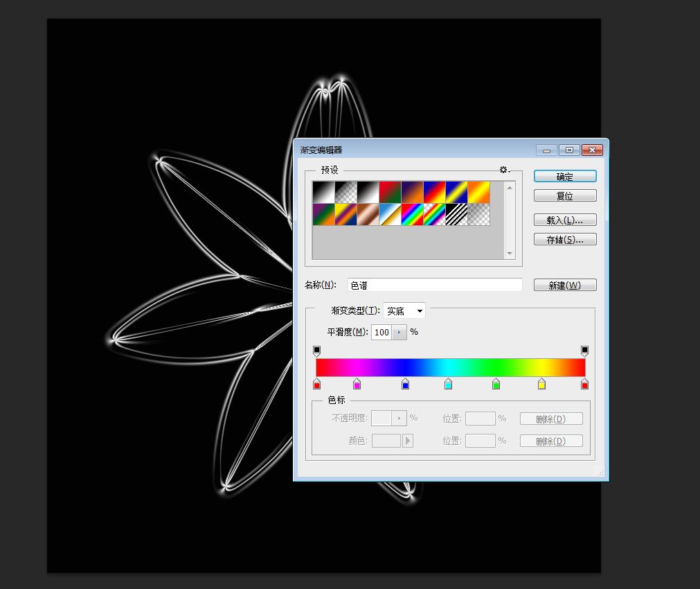Select the green color stop

496,384
